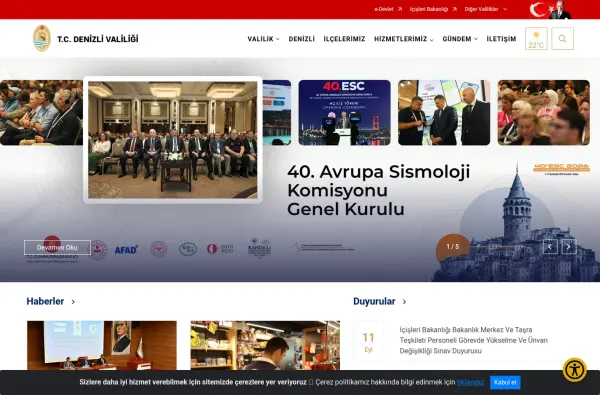
Task: Click the Turkish flag and Atatürk image
Action: (x=550, y=10)
